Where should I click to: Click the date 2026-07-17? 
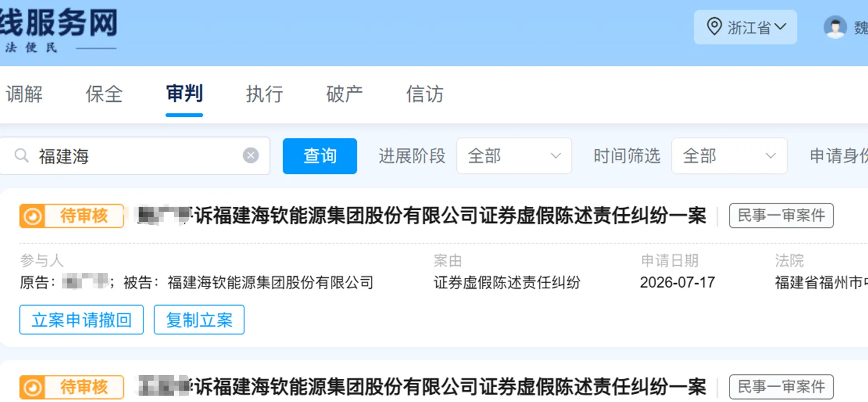(x=677, y=283)
